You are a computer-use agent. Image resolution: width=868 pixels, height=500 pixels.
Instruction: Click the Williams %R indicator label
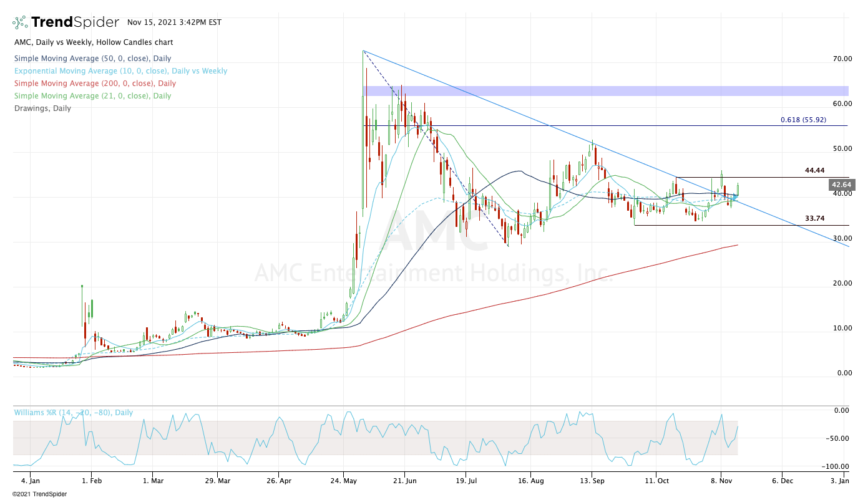[73, 413]
